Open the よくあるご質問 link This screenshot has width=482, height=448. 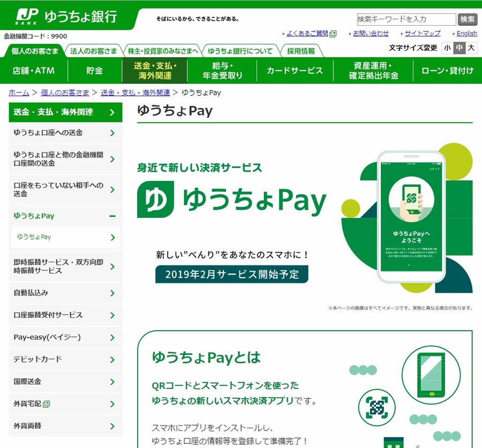click(x=307, y=34)
